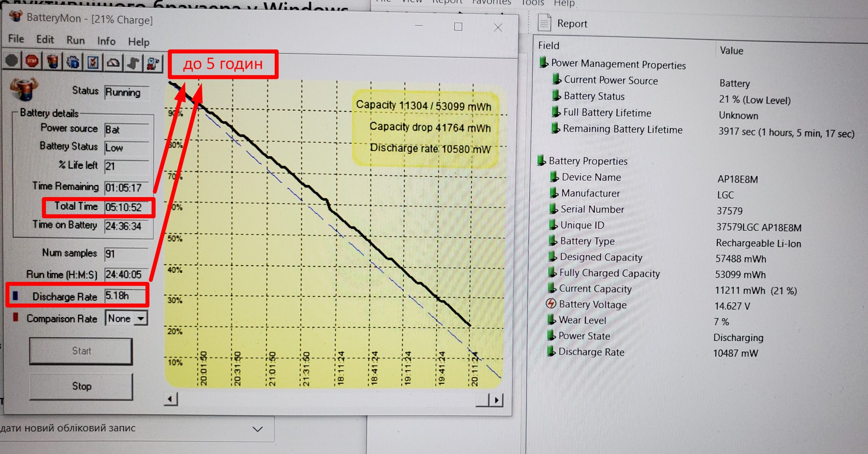This screenshot has height=454, width=868.
Task: Open the Comparison Rate dropdown
Action: [x=141, y=318]
